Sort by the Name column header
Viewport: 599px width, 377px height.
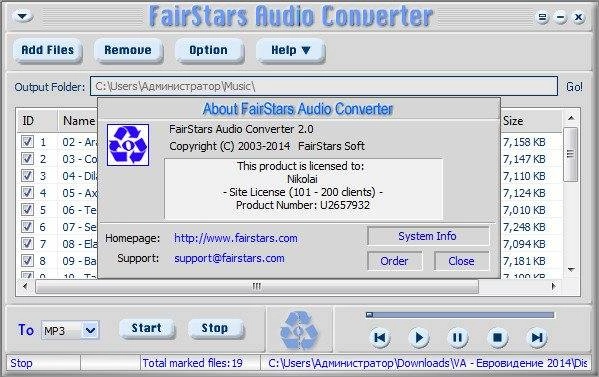(78, 121)
